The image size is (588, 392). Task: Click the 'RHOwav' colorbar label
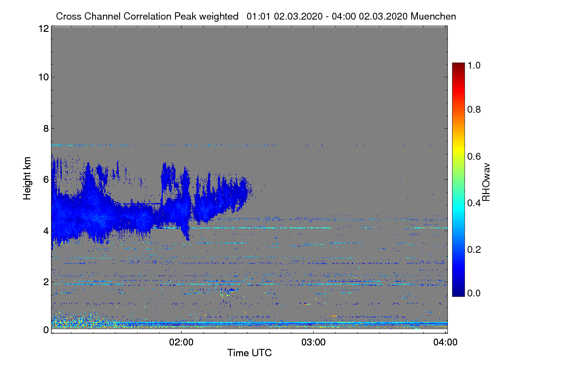(486, 182)
